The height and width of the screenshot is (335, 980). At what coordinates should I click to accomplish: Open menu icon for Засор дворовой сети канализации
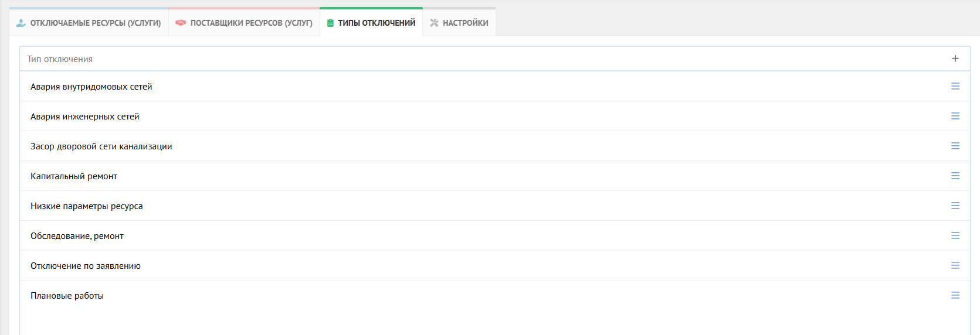(x=955, y=146)
